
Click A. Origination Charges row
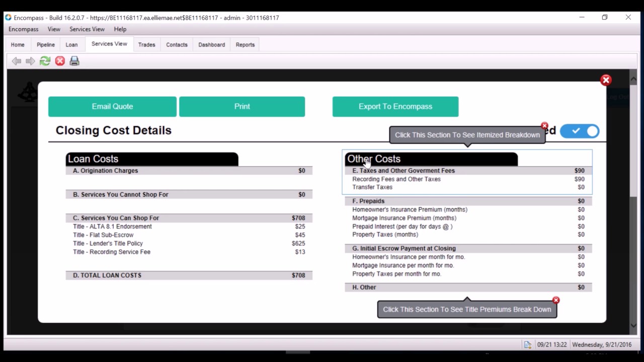click(x=189, y=171)
